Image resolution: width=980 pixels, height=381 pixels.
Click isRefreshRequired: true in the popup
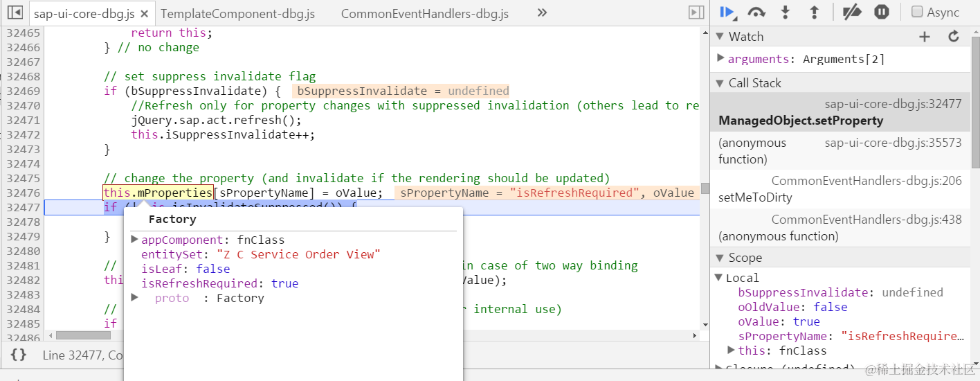[220, 283]
